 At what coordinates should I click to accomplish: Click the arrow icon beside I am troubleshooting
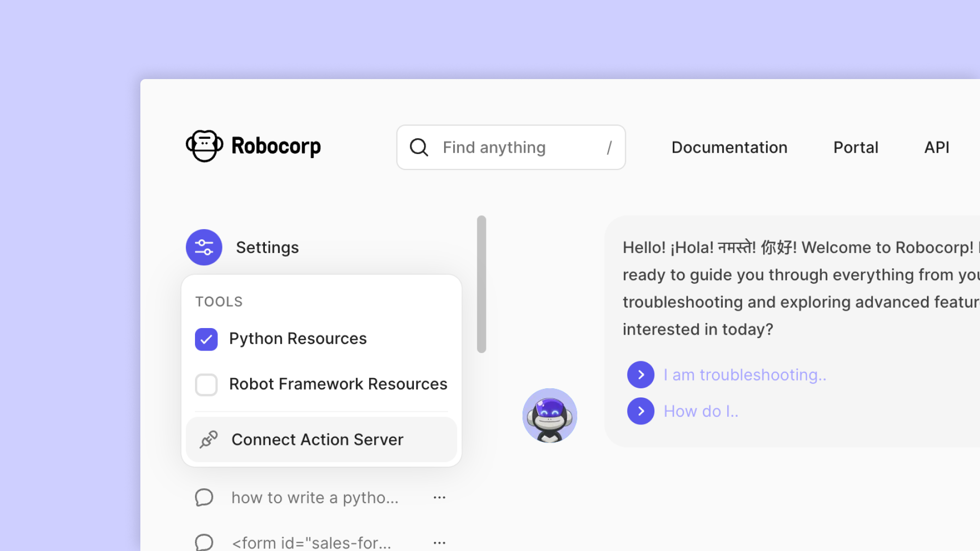coord(641,375)
